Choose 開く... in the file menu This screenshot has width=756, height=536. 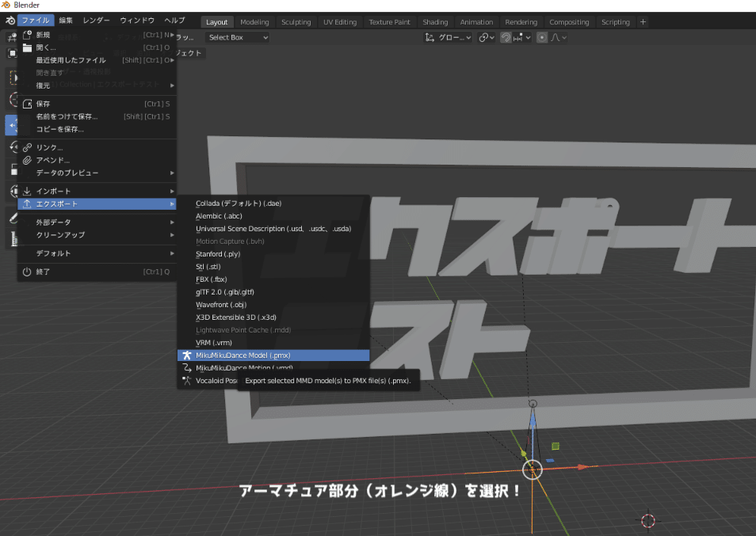[x=97, y=48]
